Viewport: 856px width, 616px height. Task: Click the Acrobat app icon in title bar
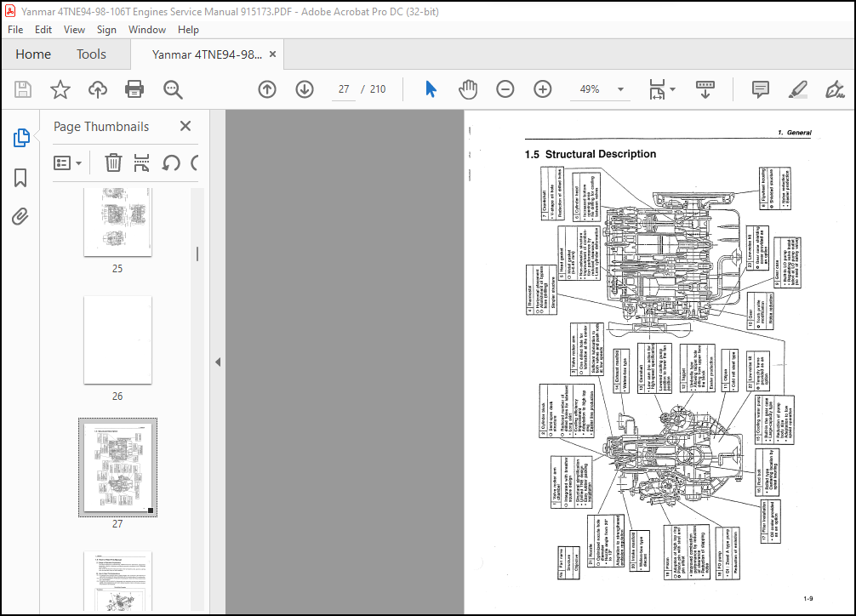(10, 11)
